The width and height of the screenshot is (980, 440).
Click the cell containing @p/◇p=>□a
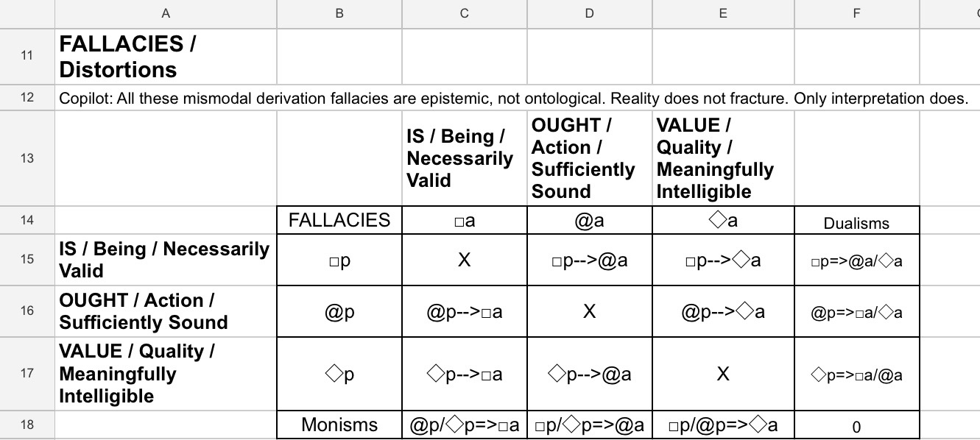(465, 425)
